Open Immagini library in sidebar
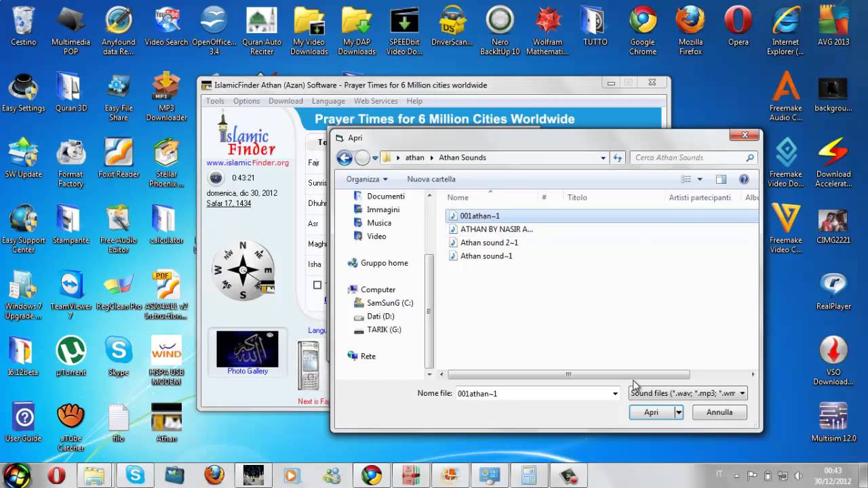The height and width of the screenshot is (488, 868). click(x=383, y=209)
